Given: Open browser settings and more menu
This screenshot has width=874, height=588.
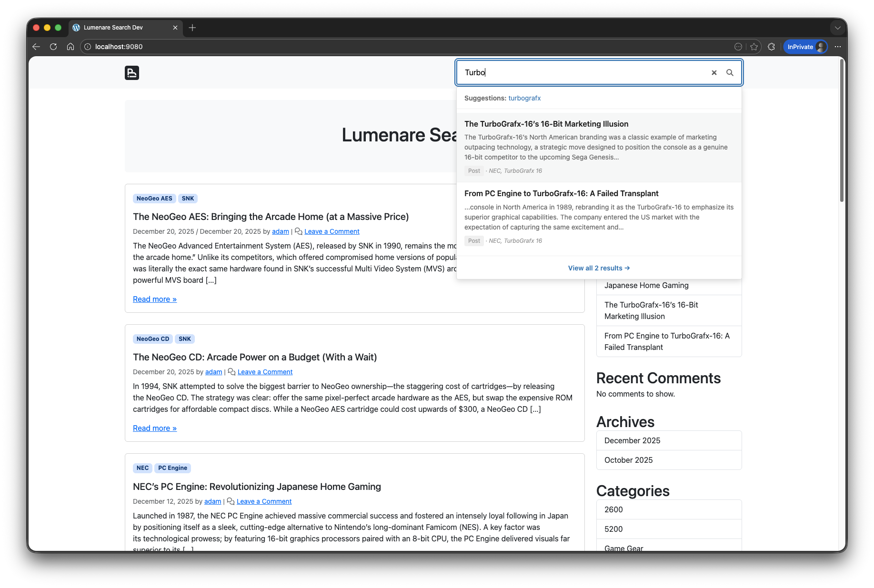Looking at the screenshot, I should pos(838,47).
